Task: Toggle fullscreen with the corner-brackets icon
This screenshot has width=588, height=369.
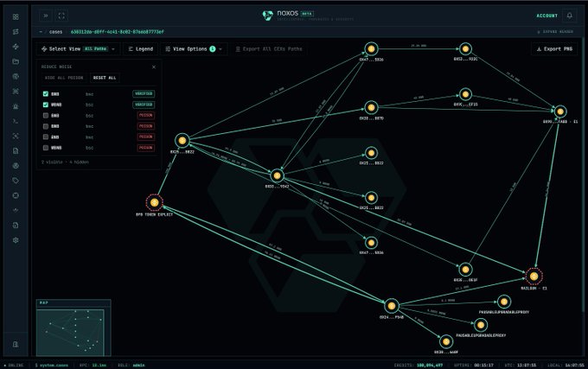Action: pyautogui.click(x=61, y=16)
